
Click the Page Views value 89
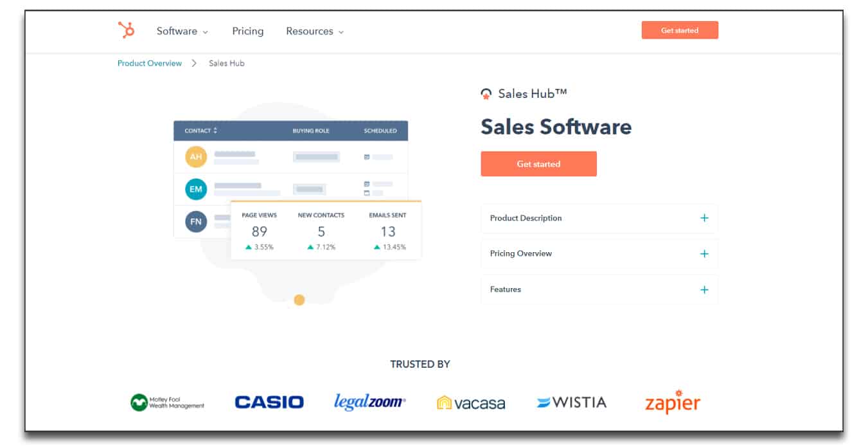pos(260,232)
